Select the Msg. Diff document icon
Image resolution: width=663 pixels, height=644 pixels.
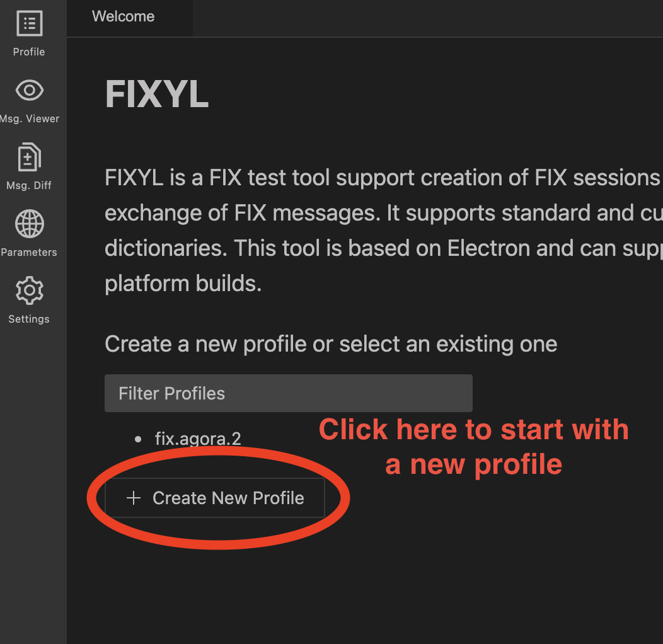29,158
